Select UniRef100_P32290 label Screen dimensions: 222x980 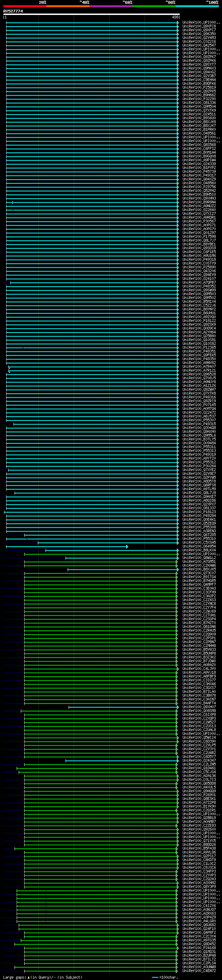click(199, 99)
